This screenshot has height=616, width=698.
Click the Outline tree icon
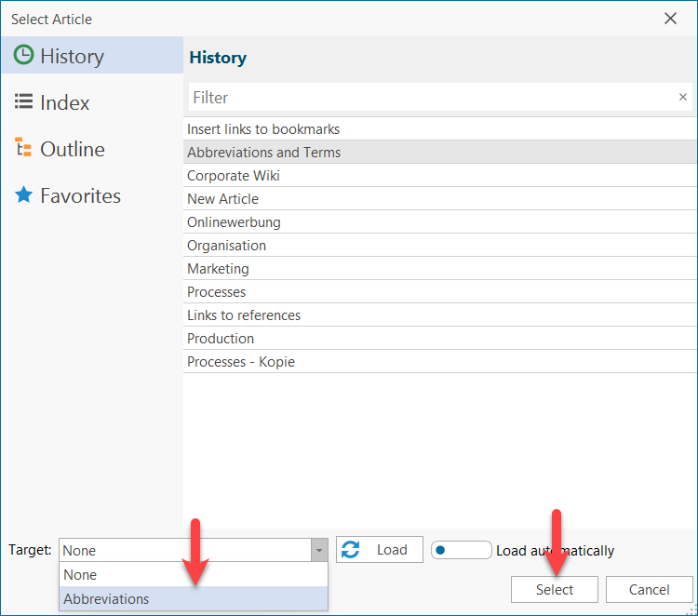[x=23, y=149]
